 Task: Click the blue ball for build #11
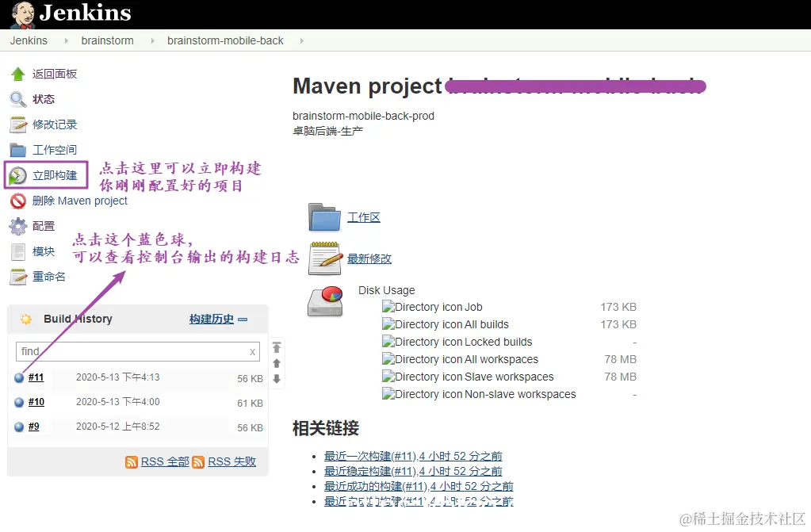coord(19,377)
